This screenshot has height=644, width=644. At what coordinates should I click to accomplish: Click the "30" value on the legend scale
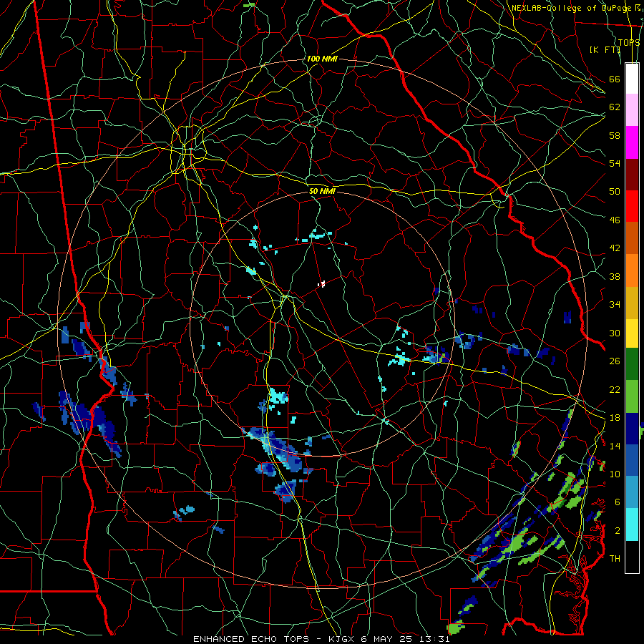615,333
